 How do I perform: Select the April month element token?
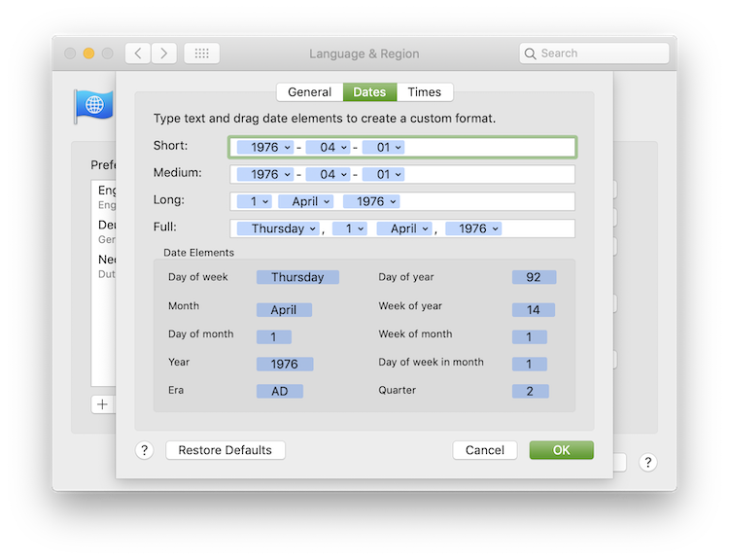(284, 310)
